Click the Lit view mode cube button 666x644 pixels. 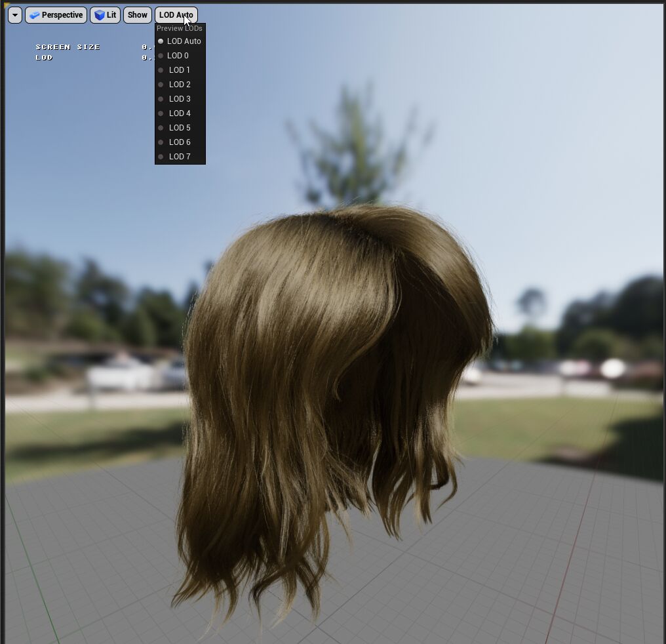point(105,15)
